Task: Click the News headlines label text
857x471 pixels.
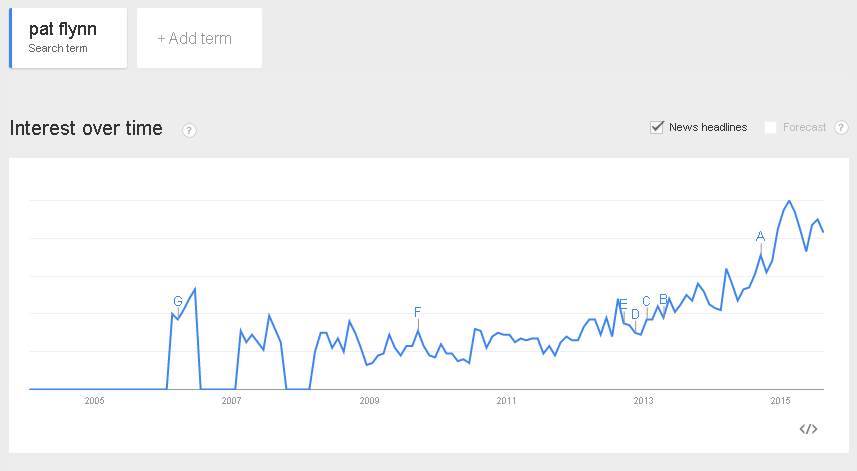Action: [708, 127]
